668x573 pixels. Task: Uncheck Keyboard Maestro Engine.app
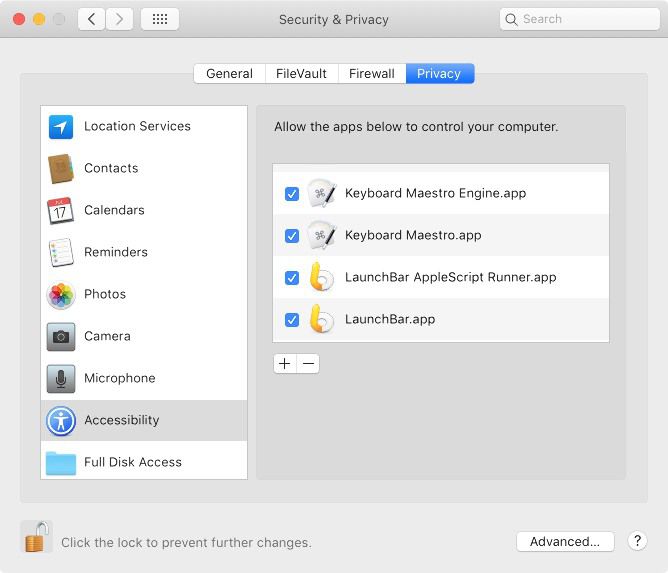[292, 194]
